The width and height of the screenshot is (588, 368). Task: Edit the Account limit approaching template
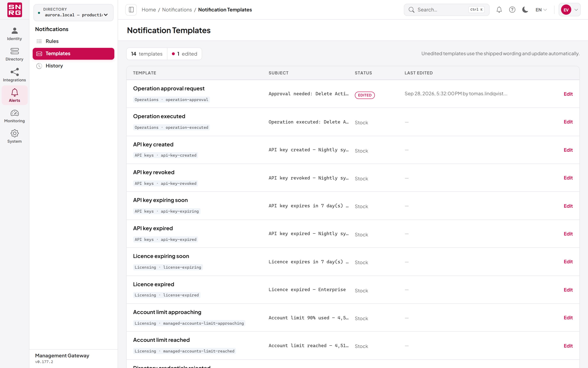[x=568, y=318]
